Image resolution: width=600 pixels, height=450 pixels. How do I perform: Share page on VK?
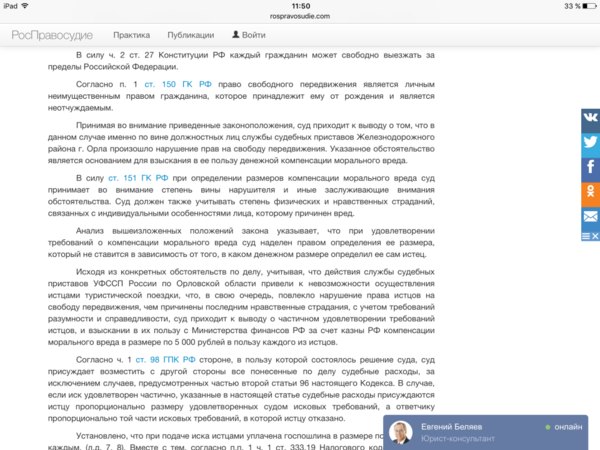tap(590, 121)
